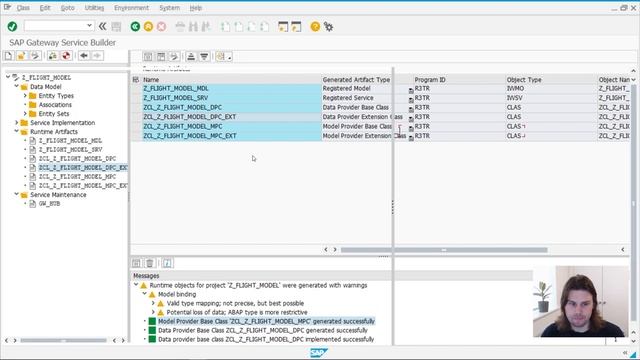Open the layout settings dropdown icon
The width and height of the screenshot is (640, 360).
coord(224,57)
